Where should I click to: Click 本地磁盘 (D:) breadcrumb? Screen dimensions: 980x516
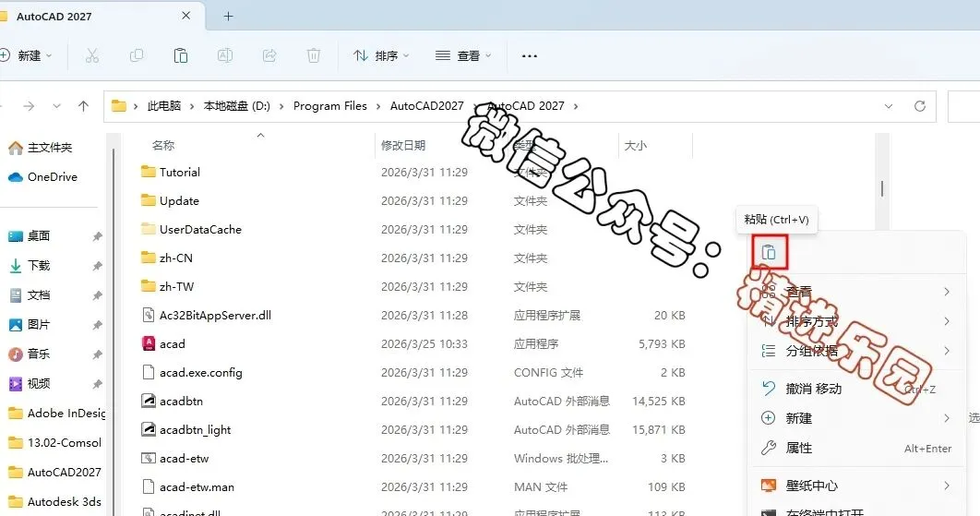pos(237,106)
